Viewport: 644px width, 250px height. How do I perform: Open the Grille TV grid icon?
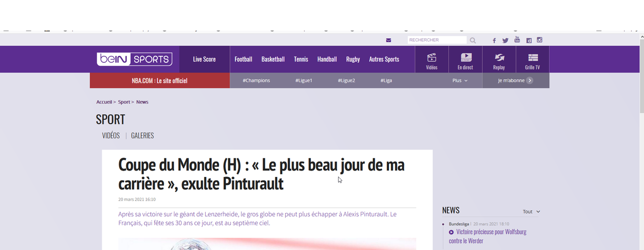532,57
